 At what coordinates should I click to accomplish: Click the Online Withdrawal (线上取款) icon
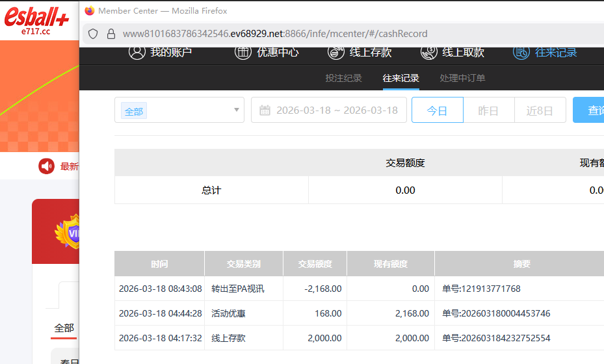coord(429,52)
